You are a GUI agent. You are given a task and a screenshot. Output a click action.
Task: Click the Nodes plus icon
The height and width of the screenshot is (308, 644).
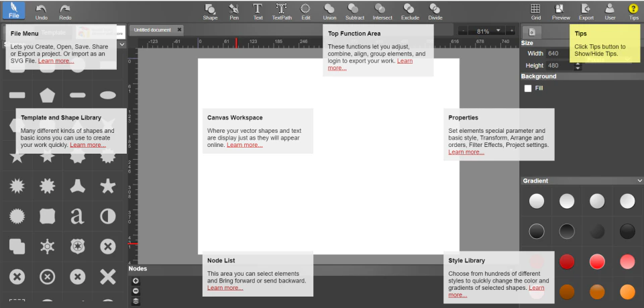(136, 281)
